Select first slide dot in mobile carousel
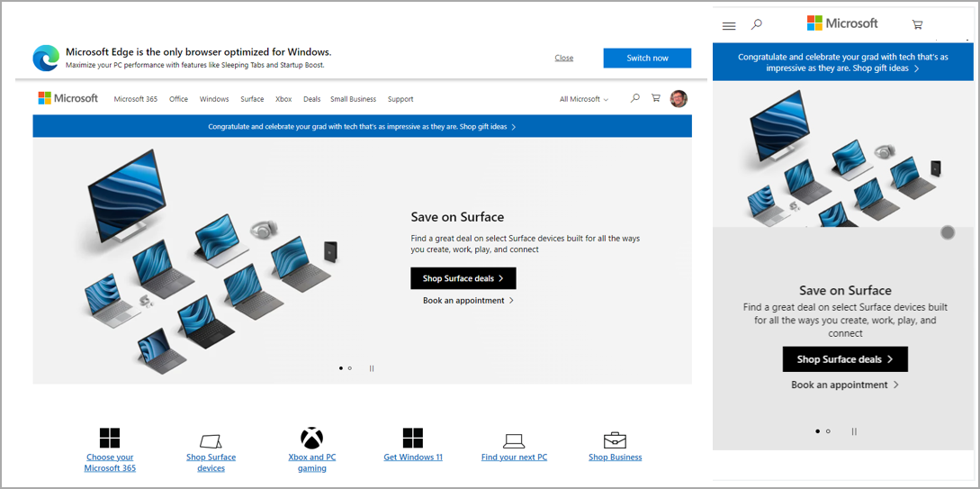Screen dimensions: 980x489 point(817,430)
